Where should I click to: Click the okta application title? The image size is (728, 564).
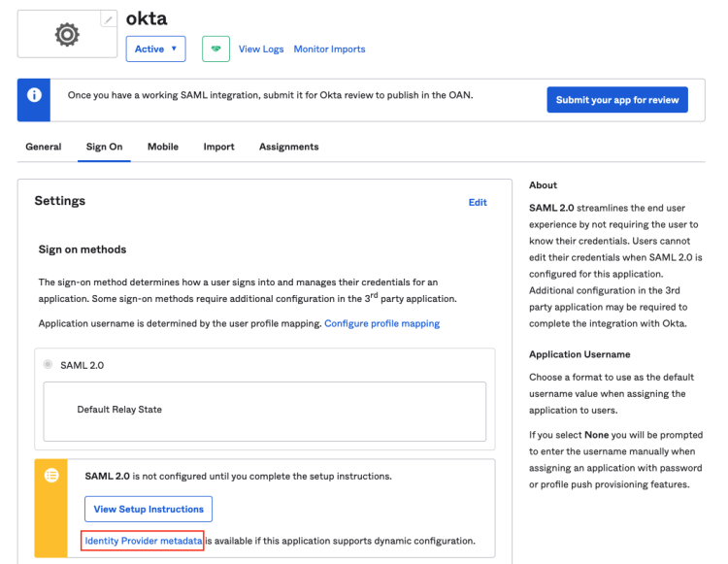(x=147, y=18)
